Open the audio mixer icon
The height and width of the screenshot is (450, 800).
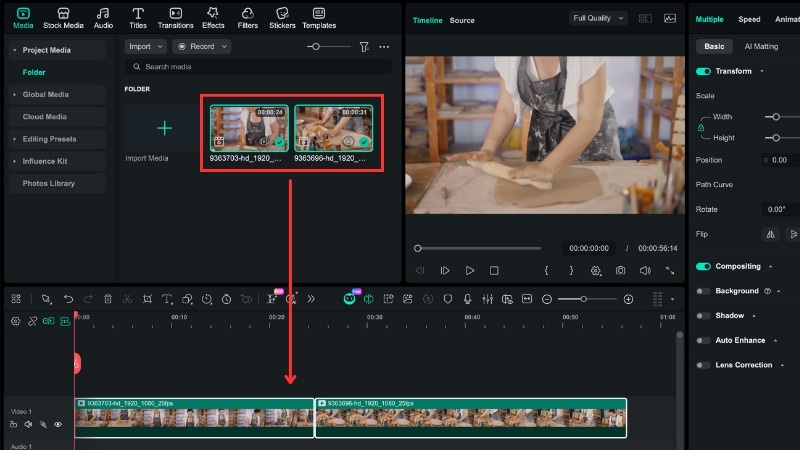[487, 299]
